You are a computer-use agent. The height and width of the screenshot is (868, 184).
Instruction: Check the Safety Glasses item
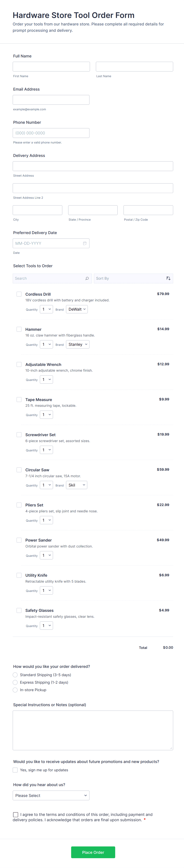pos(19,610)
